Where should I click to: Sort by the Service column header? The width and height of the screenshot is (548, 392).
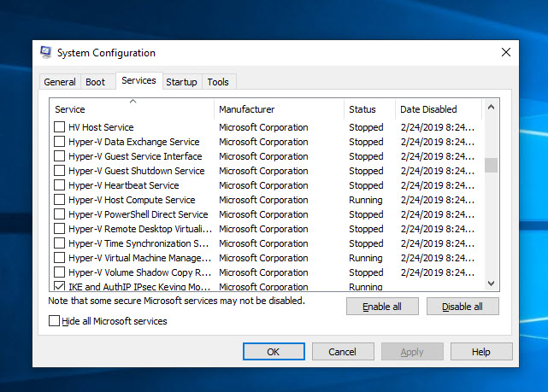pos(132,109)
